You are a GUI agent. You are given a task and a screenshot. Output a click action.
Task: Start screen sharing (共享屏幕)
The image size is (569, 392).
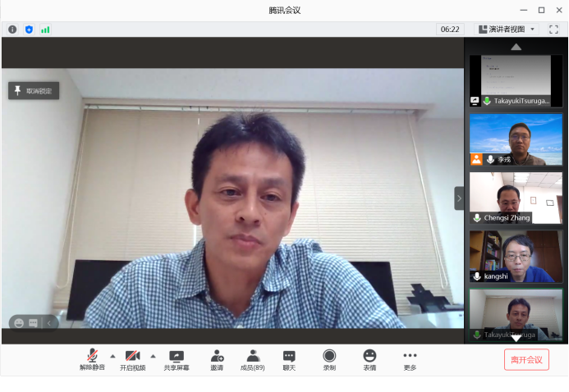click(176, 359)
